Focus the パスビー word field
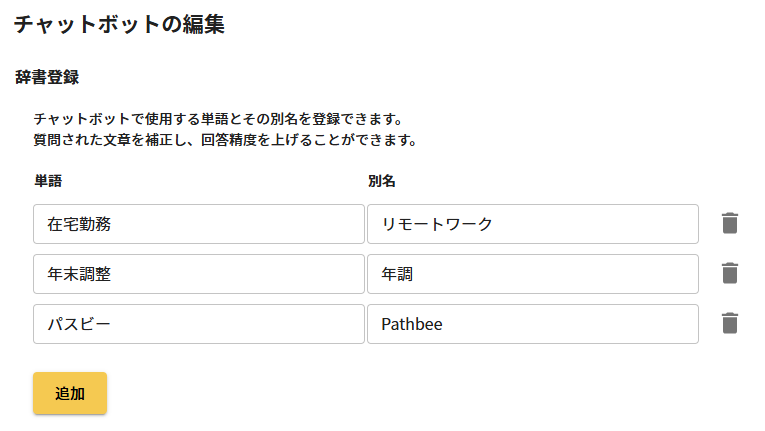Image resolution: width=765 pixels, height=431 pixels. tap(198, 324)
